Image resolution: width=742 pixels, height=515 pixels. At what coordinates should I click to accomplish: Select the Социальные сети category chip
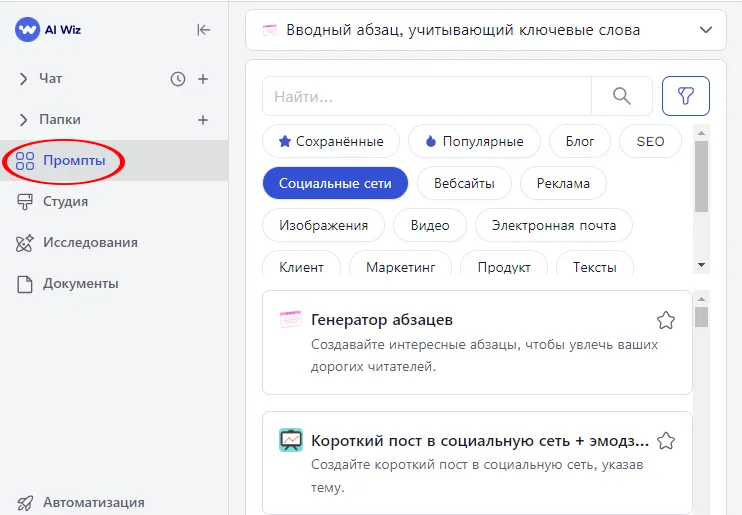[335, 183]
